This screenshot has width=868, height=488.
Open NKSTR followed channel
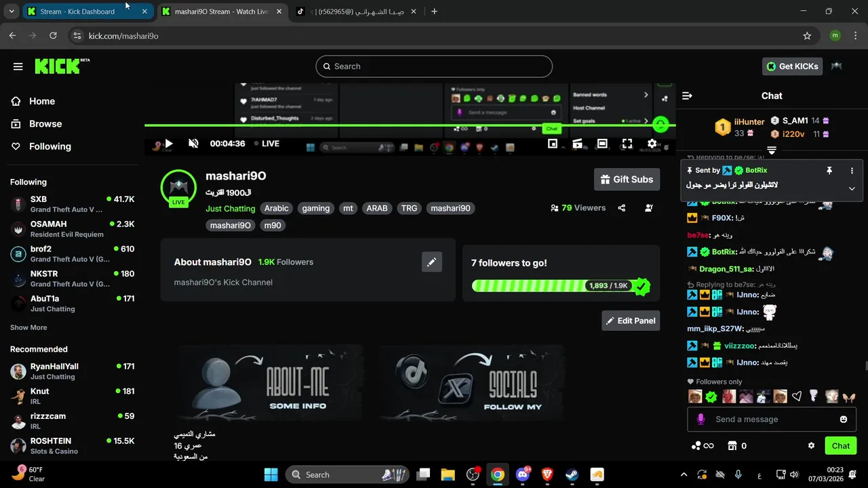[73, 279]
